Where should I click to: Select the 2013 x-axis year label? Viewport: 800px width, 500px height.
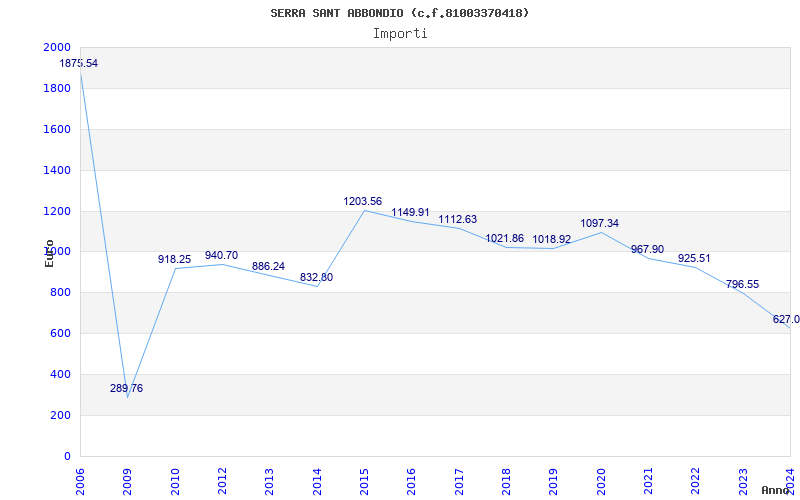(x=270, y=481)
